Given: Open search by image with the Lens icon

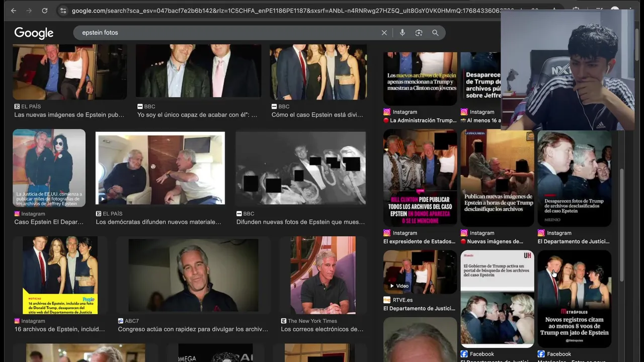Looking at the screenshot, I should pyautogui.click(x=419, y=33).
